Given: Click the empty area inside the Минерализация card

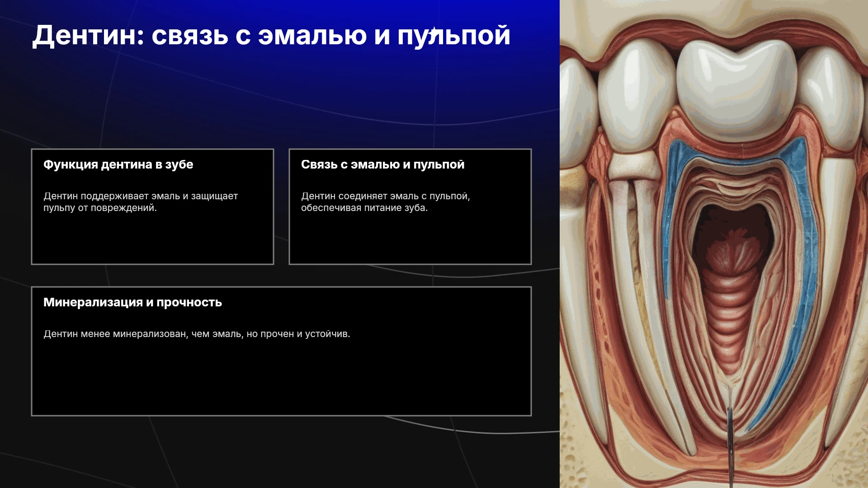Looking at the screenshot, I should (281, 380).
